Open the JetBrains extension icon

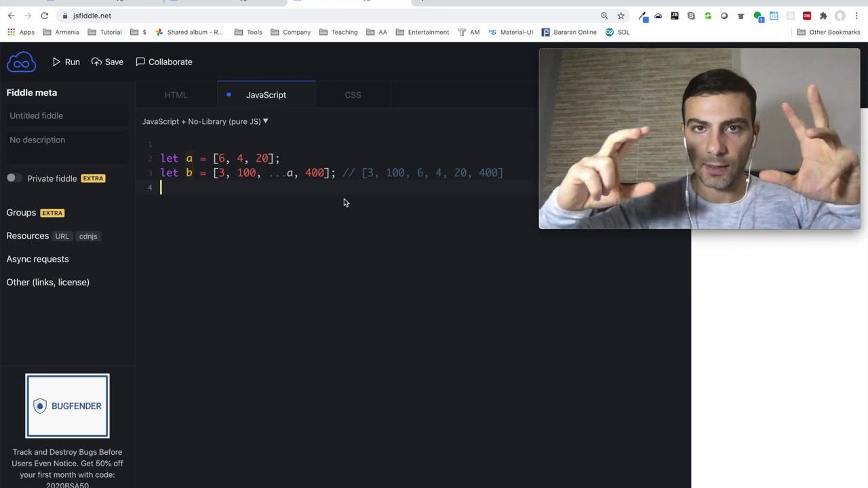click(675, 16)
